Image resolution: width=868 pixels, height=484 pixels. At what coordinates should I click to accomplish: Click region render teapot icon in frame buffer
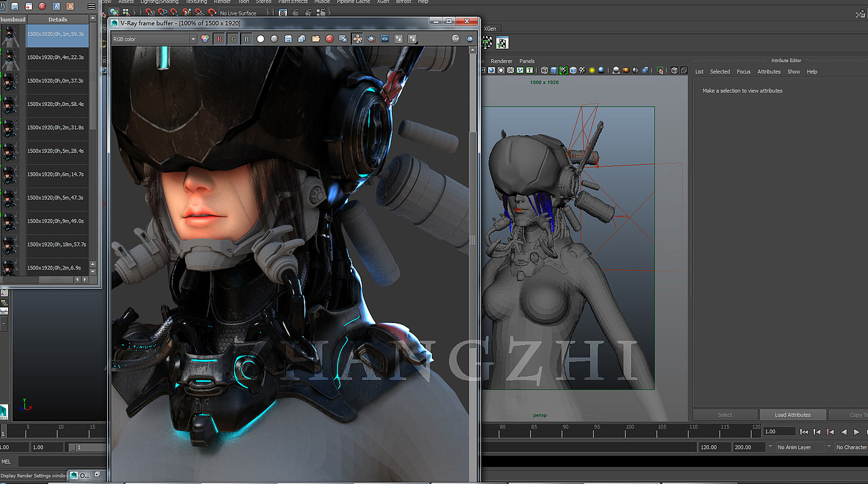[x=371, y=39]
